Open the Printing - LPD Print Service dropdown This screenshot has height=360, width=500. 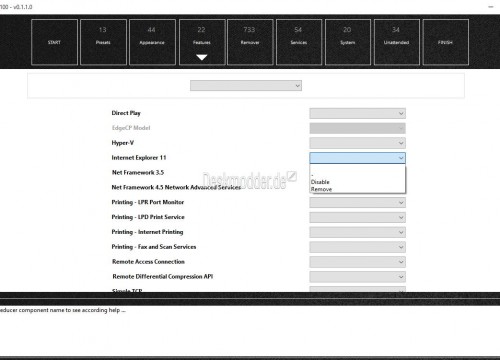point(357,217)
